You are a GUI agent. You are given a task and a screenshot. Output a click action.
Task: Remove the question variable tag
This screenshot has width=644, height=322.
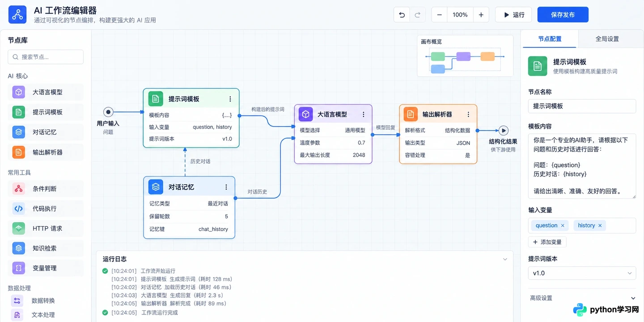[x=563, y=226]
